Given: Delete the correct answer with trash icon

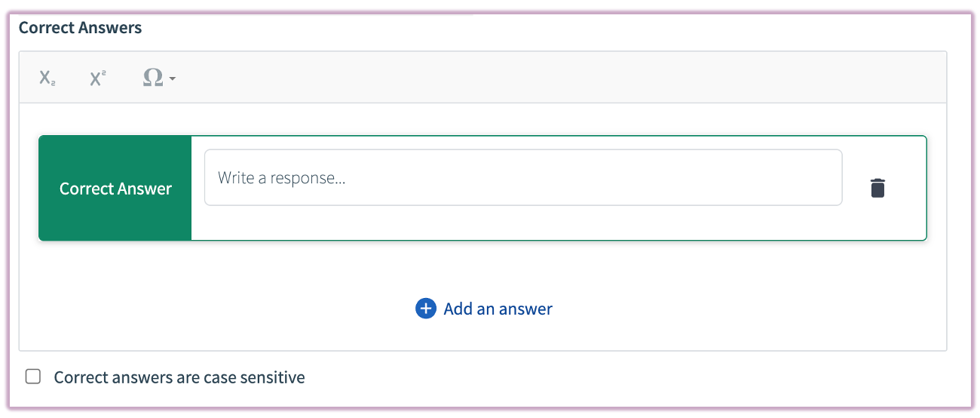Looking at the screenshot, I should 877,188.
